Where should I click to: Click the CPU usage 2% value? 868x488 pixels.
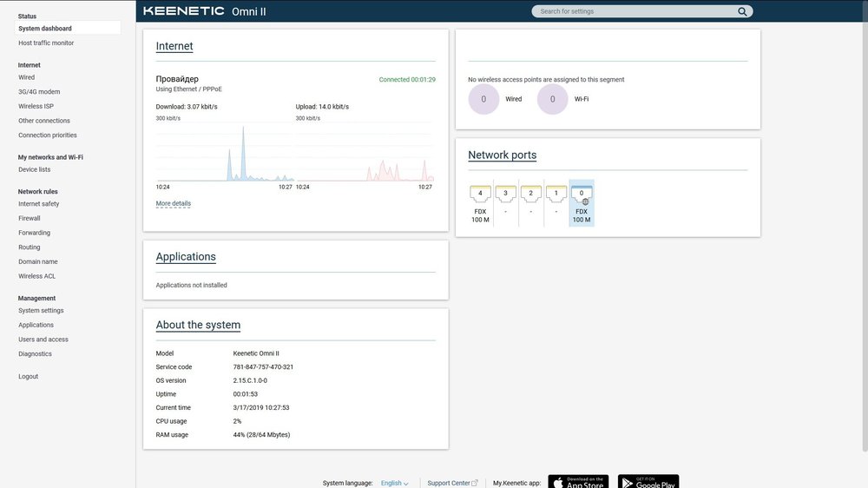[x=237, y=421]
